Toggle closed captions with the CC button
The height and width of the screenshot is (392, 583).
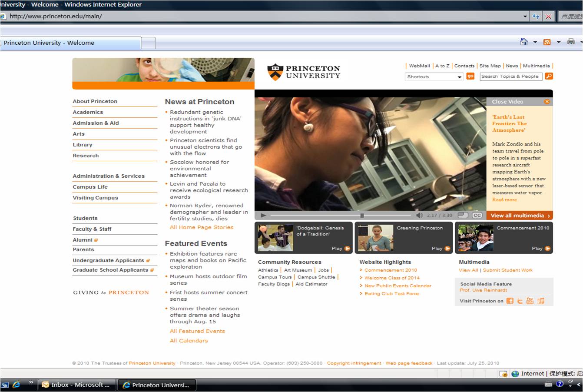(x=477, y=215)
